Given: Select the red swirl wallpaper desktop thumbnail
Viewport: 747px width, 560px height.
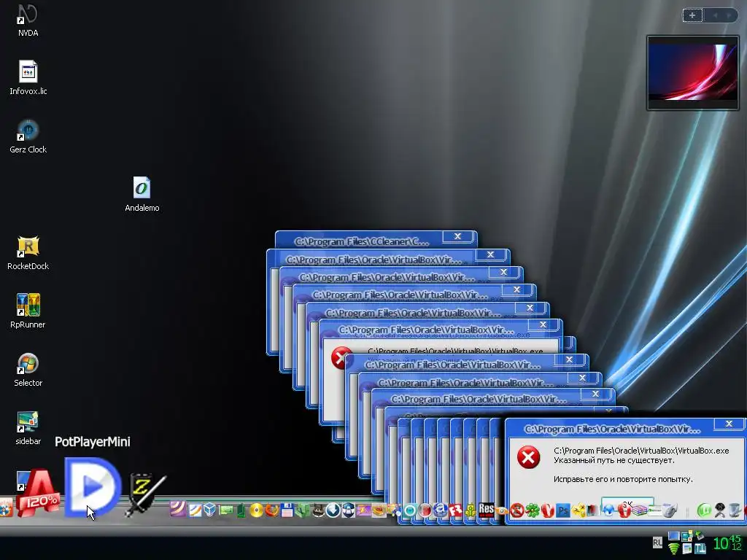Looking at the screenshot, I should pos(693,72).
